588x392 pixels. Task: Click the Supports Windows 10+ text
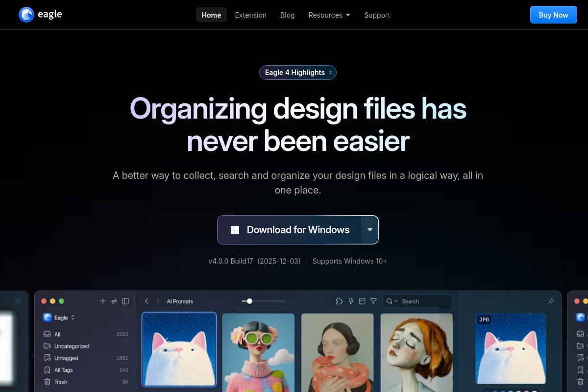350,261
